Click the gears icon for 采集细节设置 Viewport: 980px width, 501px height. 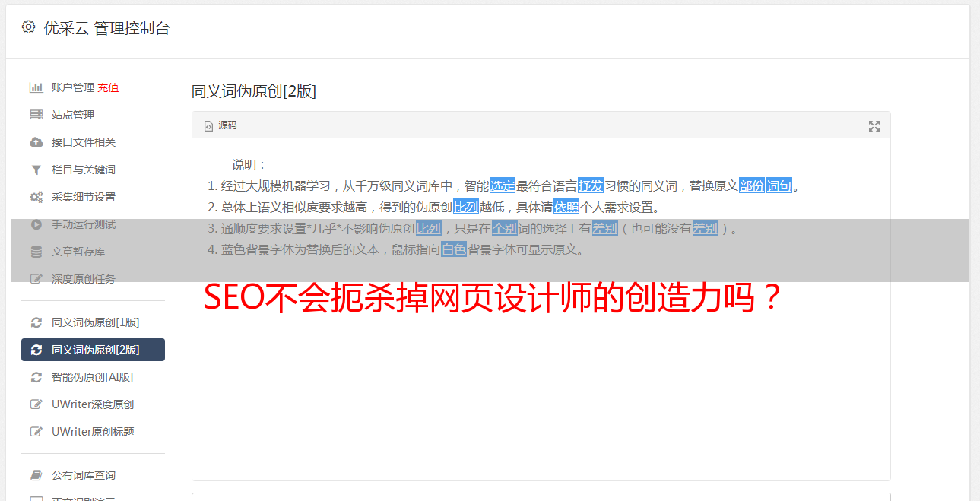coord(36,197)
